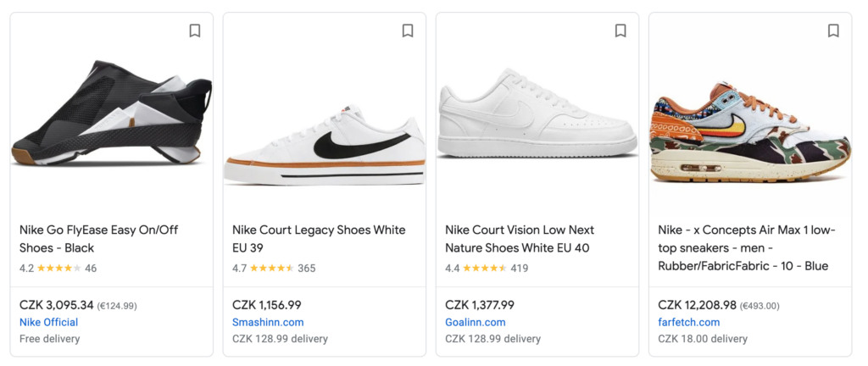This screenshot has height=366, width=868.
Task: Bookmark the Nike Go FlyEase shoe
Action: (x=195, y=31)
